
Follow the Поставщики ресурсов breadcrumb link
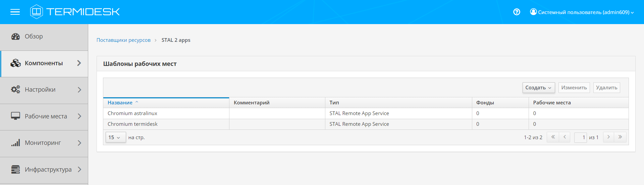click(123, 40)
